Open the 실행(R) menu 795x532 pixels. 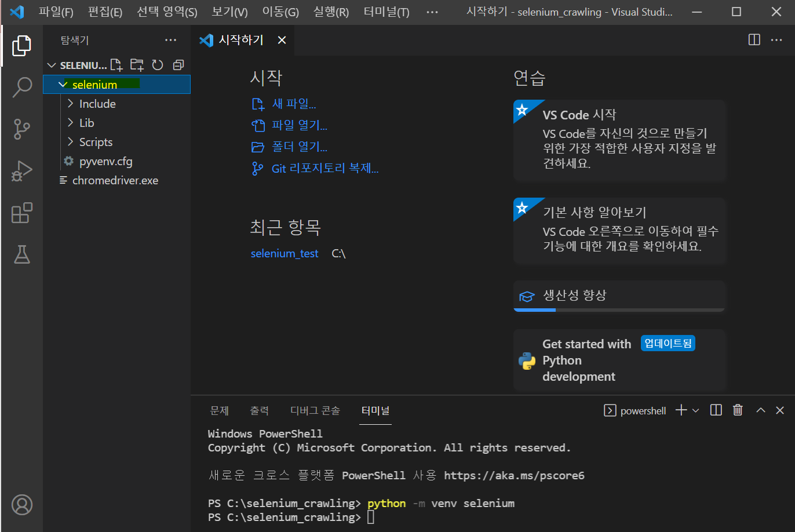[331, 12]
